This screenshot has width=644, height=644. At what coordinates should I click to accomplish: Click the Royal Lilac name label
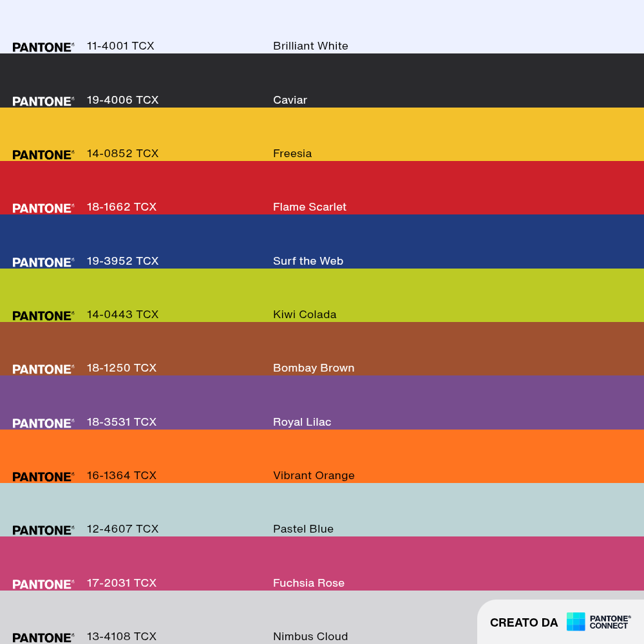tap(302, 422)
